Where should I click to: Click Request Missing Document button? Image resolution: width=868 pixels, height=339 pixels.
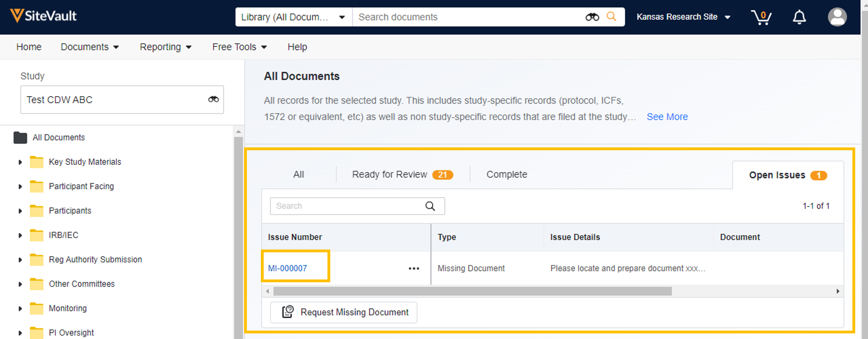tap(343, 312)
